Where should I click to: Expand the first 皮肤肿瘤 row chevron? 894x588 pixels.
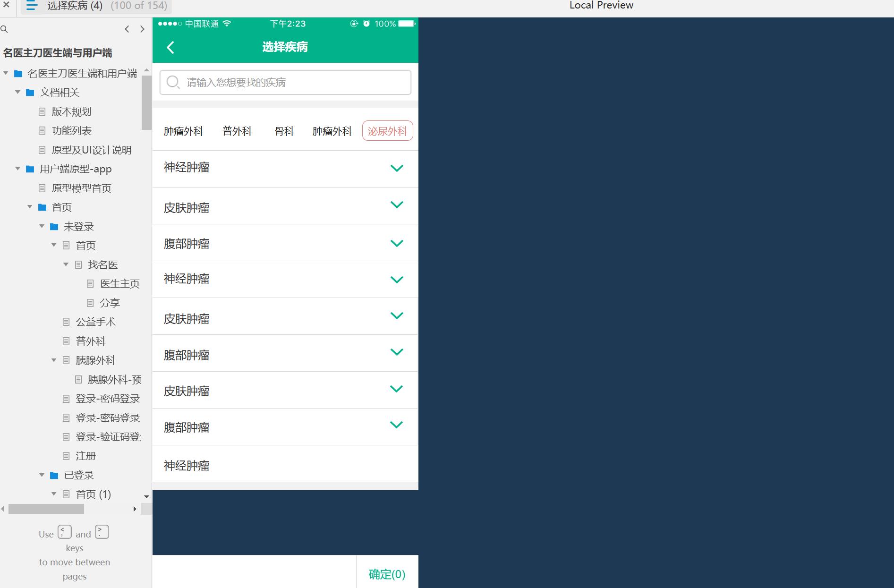click(397, 205)
